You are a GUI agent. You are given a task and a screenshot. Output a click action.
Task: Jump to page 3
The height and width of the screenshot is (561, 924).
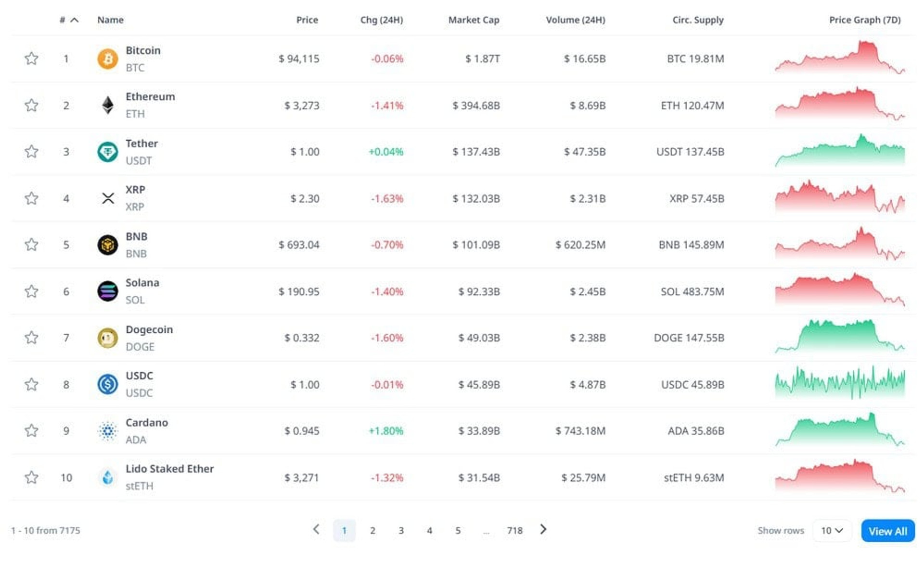point(401,530)
